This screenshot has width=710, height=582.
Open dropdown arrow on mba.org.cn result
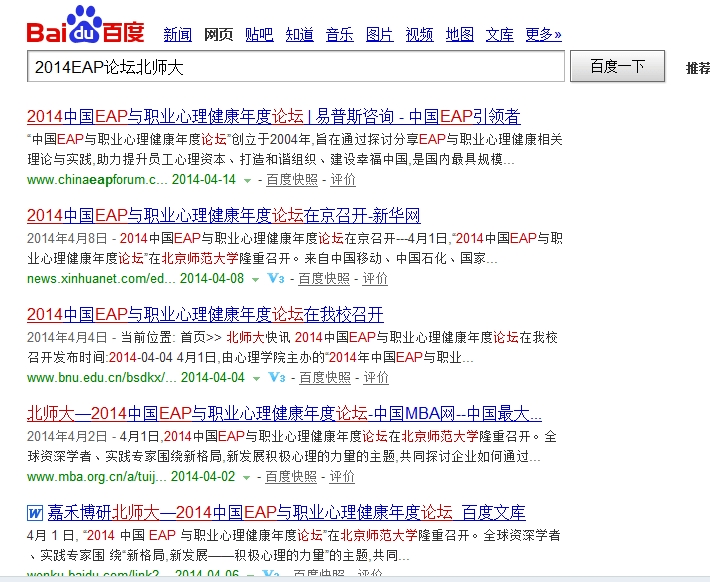coord(248,477)
